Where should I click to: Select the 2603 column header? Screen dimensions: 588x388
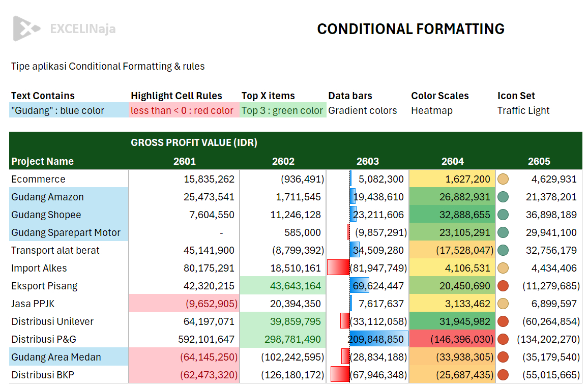point(367,161)
